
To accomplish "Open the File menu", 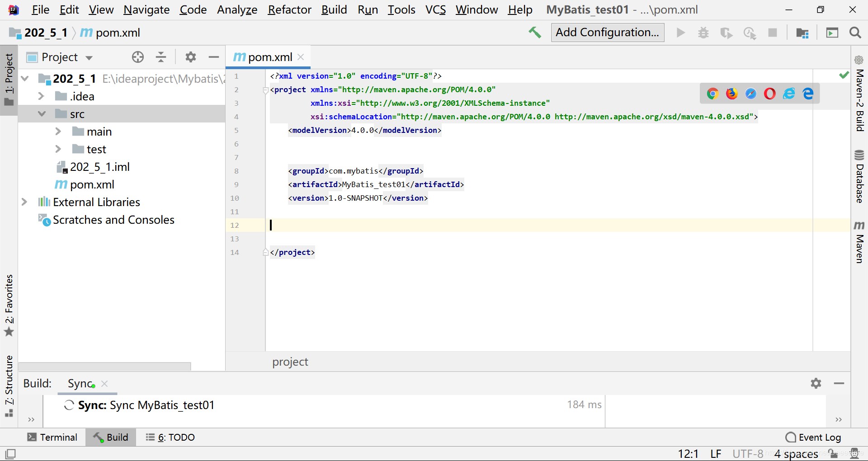I will point(40,9).
